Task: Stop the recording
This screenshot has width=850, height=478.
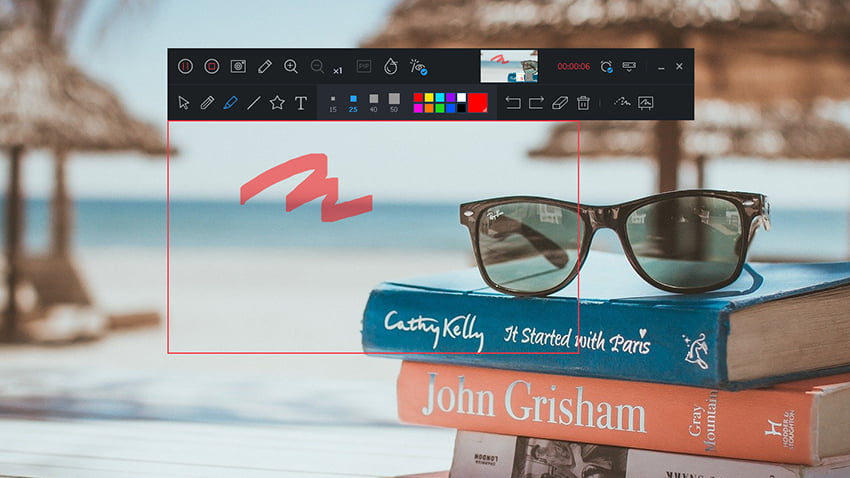Action: point(211,66)
